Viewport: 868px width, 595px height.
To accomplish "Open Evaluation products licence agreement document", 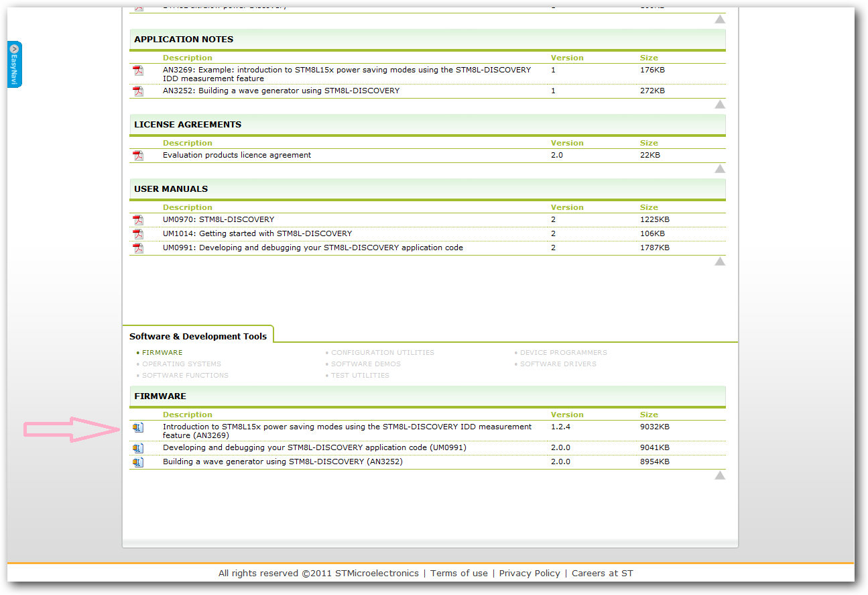I will (x=237, y=155).
